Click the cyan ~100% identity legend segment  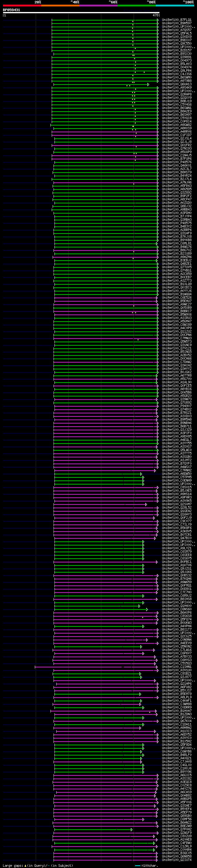tap(175, 6)
